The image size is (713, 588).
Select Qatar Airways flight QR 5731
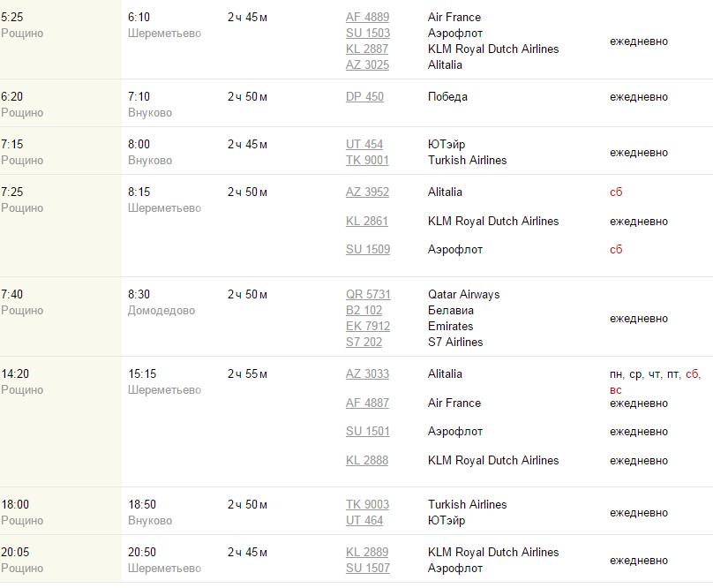pyautogui.click(x=368, y=295)
